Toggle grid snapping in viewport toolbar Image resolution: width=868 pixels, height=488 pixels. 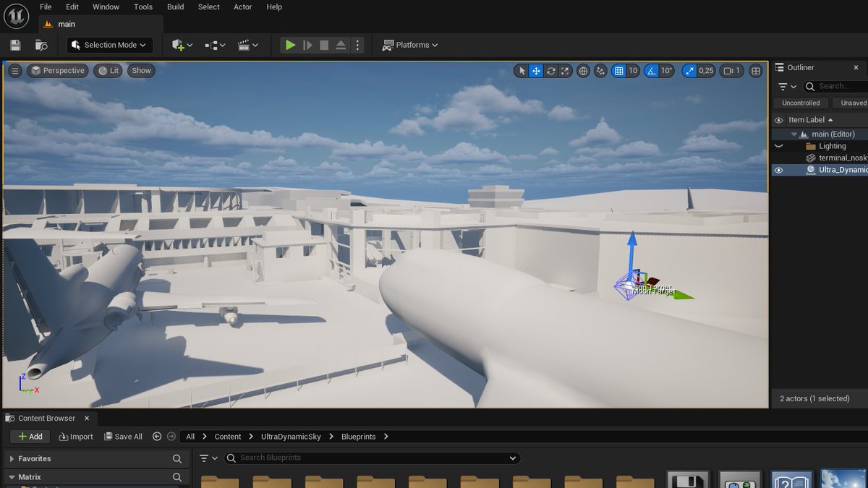(618, 71)
